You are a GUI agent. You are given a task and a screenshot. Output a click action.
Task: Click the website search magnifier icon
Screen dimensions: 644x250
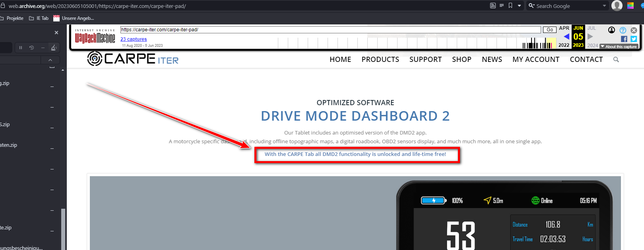[x=616, y=60]
